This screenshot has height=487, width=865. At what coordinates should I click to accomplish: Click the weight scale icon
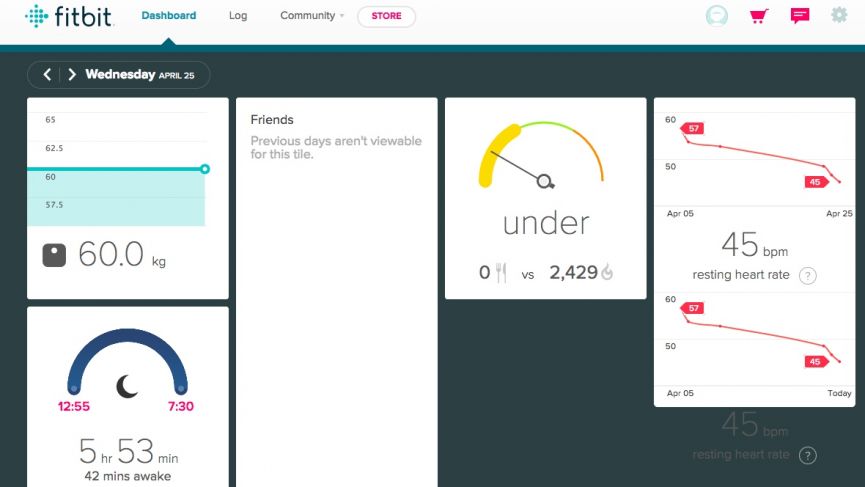54,255
